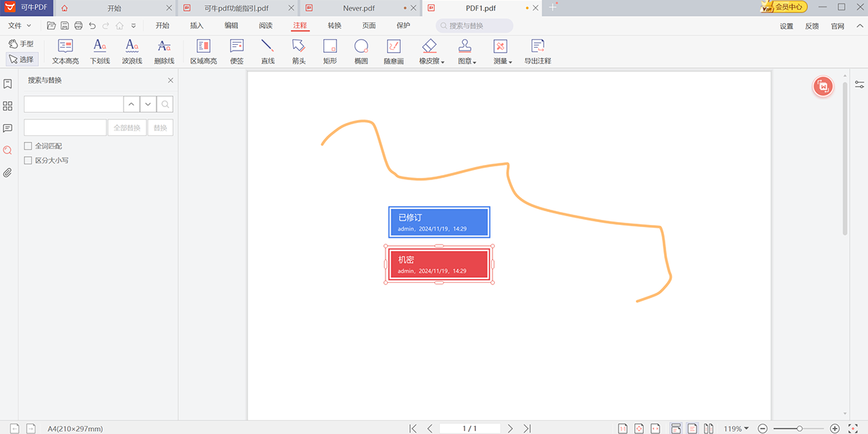Click inside the 搜索与替换 search input field

coord(72,103)
